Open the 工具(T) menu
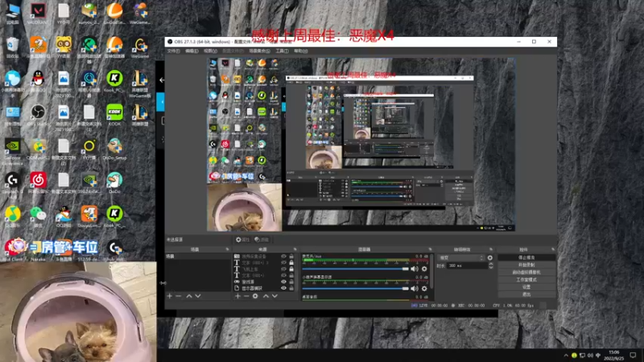This screenshot has height=362, width=644. [x=282, y=51]
